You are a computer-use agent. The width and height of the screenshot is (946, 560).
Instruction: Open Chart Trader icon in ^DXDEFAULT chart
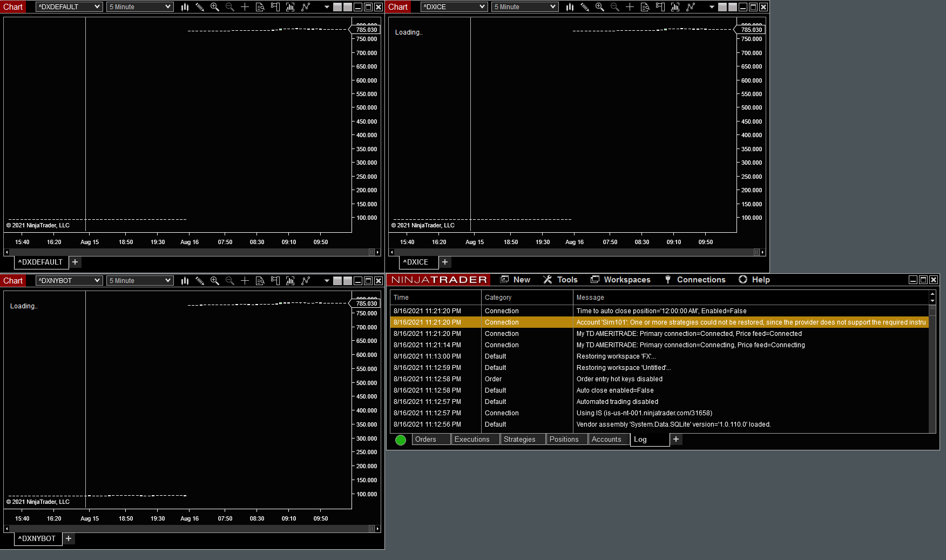[x=275, y=7]
